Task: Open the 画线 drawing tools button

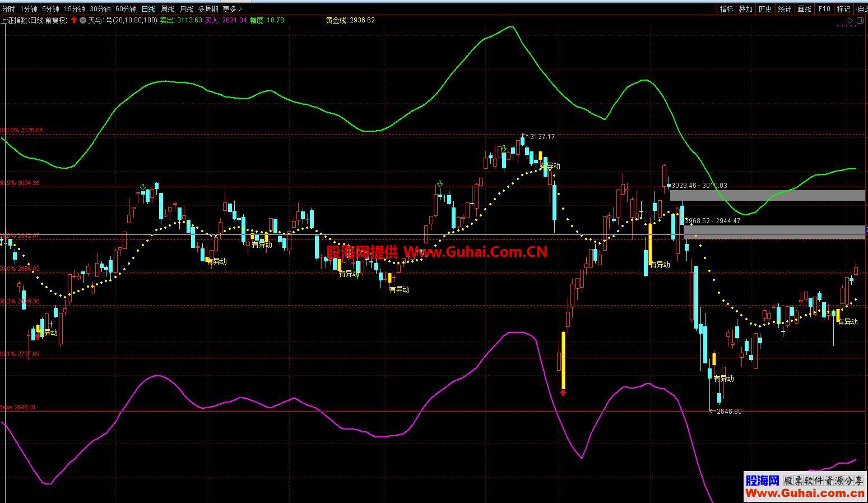Action: click(804, 9)
